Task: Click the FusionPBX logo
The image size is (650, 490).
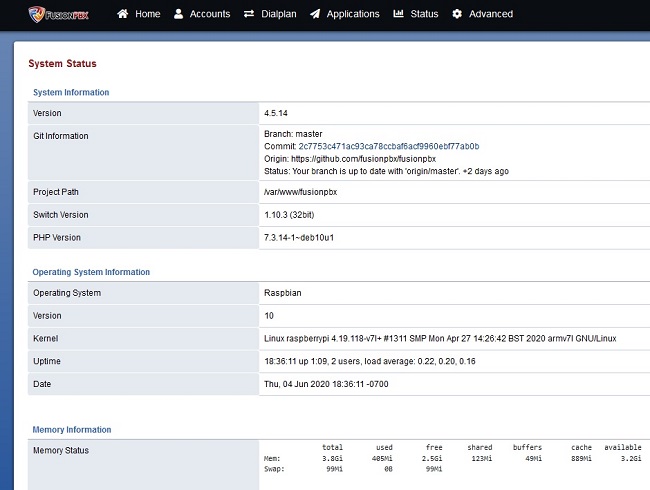Action: [x=58, y=15]
